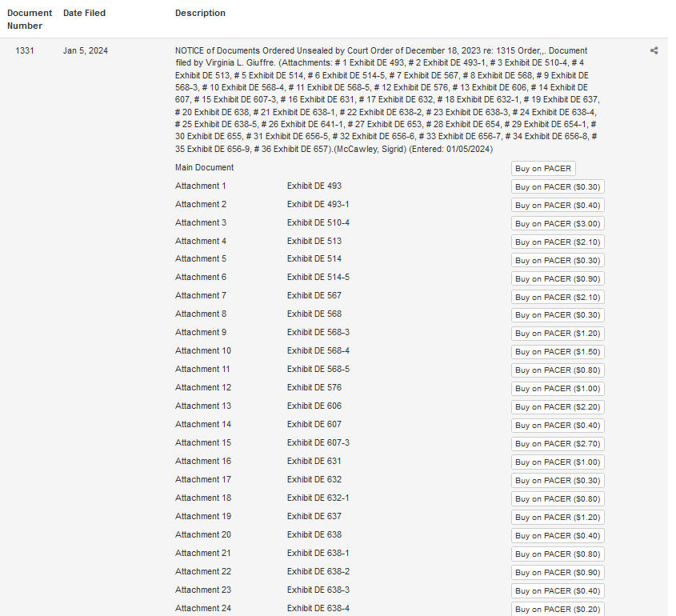Click Exhibit DE 513 in the attachment list
The height and width of the screenshot is (616, 676).
point(314,241)
